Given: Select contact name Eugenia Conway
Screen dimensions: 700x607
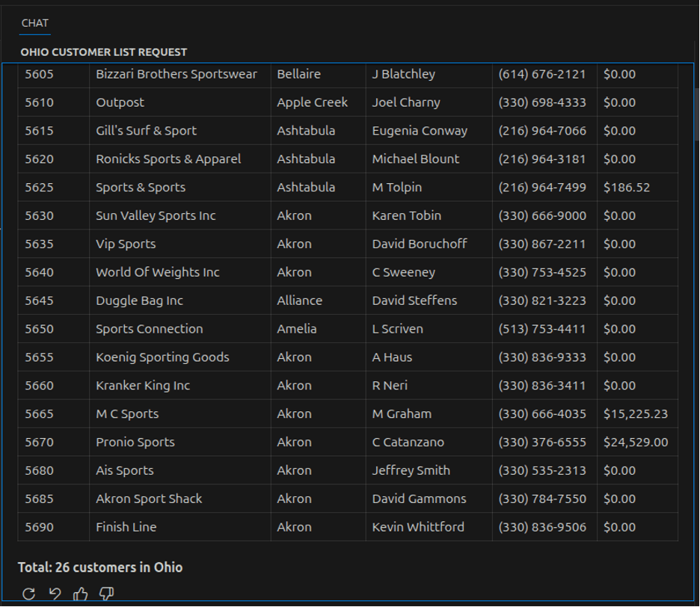Looking at the screenshot, I should coord(420,131).
